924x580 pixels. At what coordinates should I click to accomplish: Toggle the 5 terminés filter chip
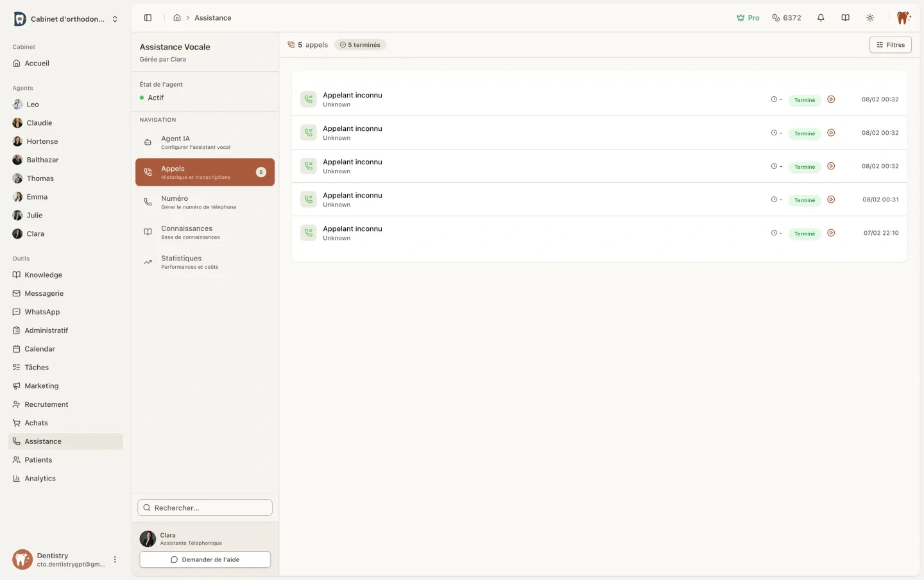(360, 45)
